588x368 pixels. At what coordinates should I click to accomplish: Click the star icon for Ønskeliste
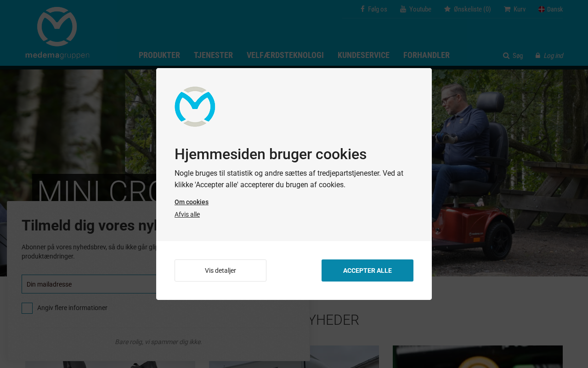[447, 9]
